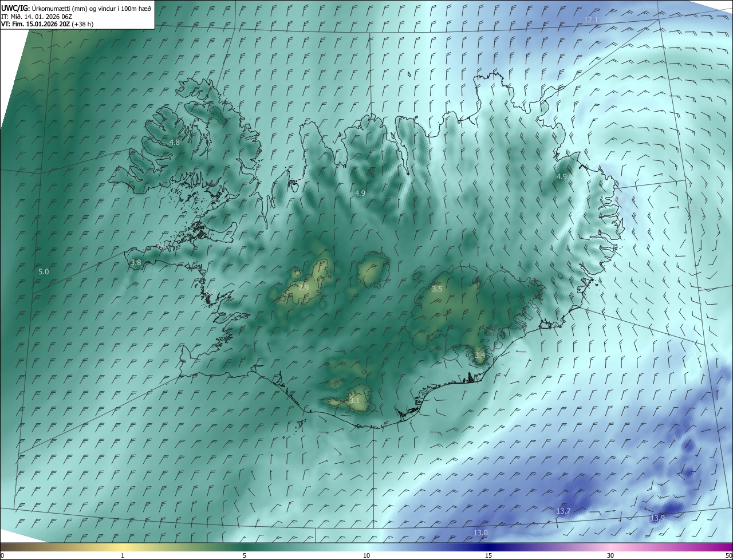The image size is (733, 560).
Task: Click the 'UWC/IG:' map title text
Action: coord(15,8)
